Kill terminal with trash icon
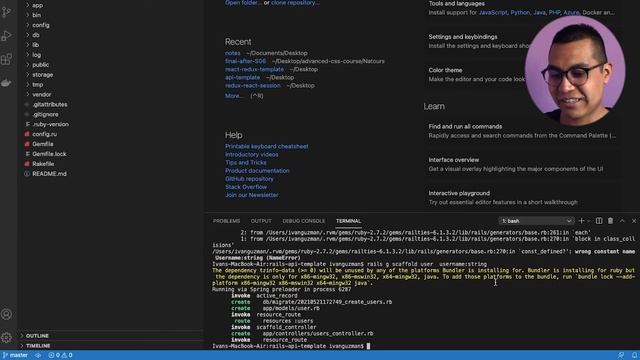This screenshot has height=360, width=640. point(610,221)
